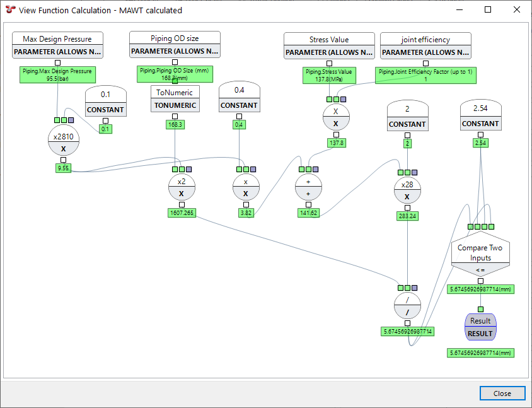
Task: Click the Piping OD size parameter node
Action: pyautogui.click(x=175, y=44)
